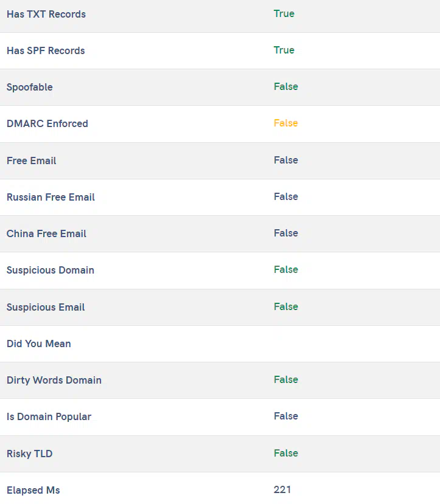
Task: Select the yellow False value for DMARC Enforced
Action: click(x=285, y=123)
